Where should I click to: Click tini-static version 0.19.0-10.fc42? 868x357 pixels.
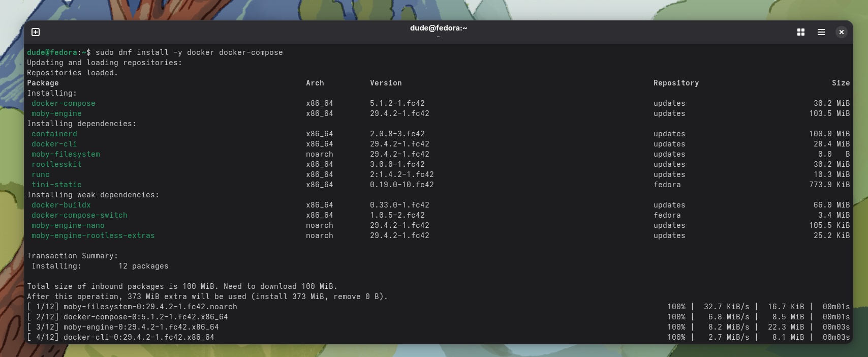click(402, 185)
